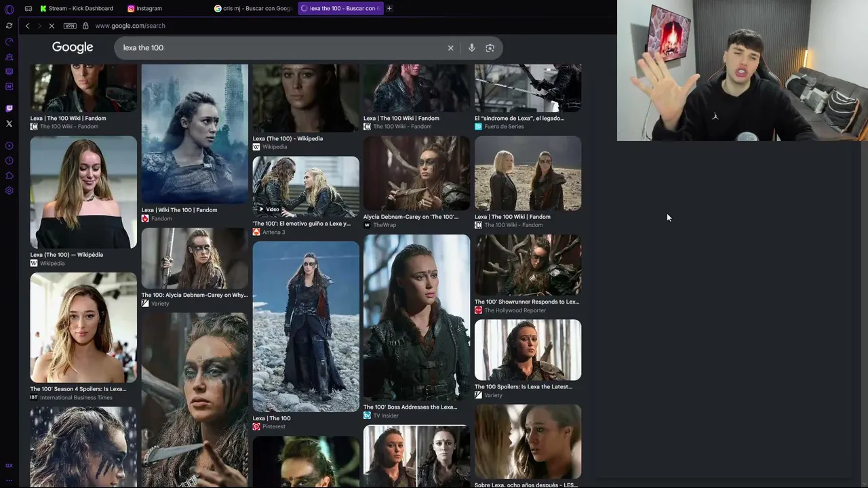The image size is (868, 488).
Task: Open 'Lexa | Wiki The 100 | Fandom' caption link
Action: pyautogui.click(x=179, y=210)
